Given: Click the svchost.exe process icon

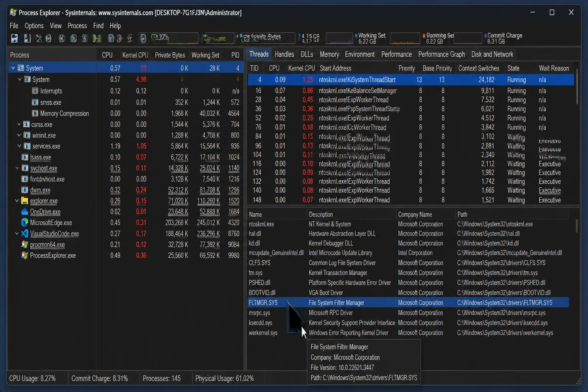Looking at the screenshot, I should (x=25, y=168).
